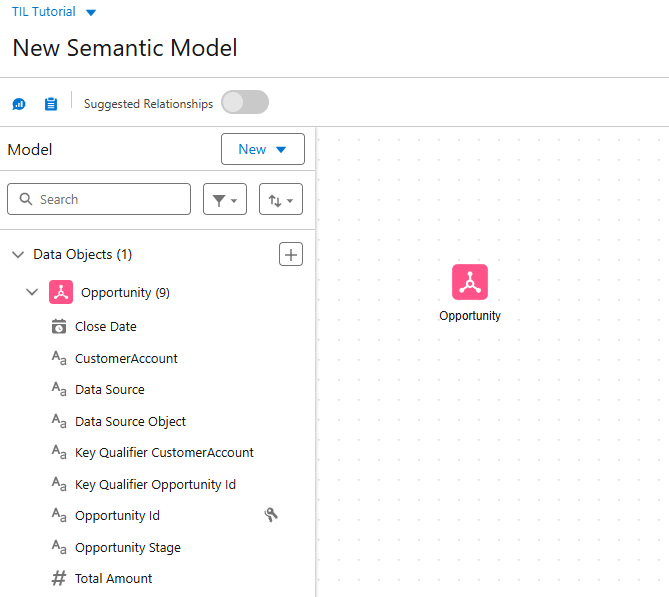The width and height of the screenshot is (669, 597).
Task: Select the Opportunity Stage field
Action: coord(127,548)
